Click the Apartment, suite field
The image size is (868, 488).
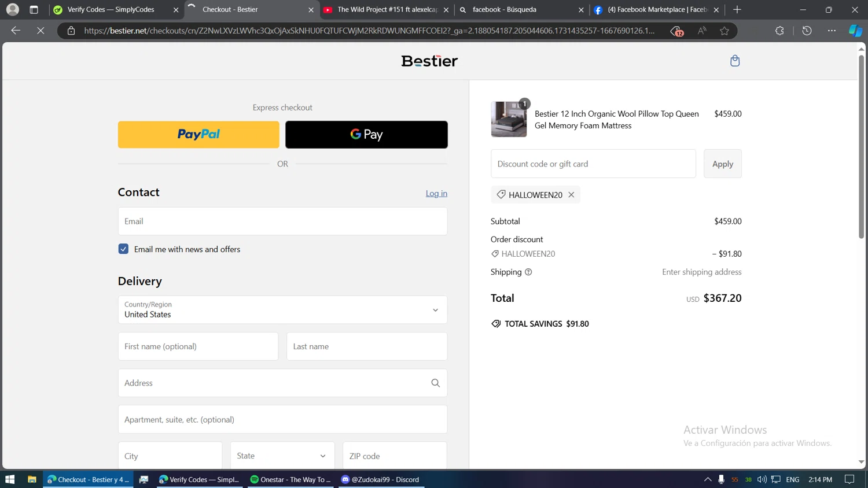coord(282,419)
